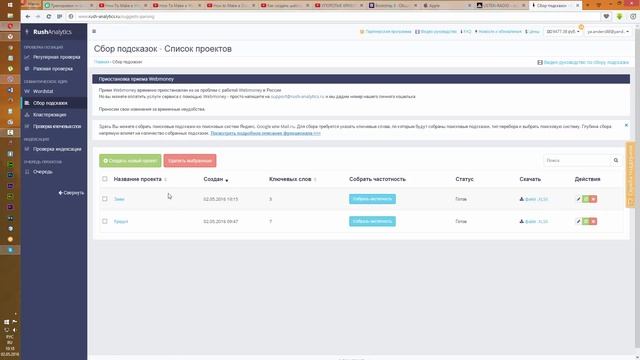Open Разовая проверка in sidebar
Screen dimensions: 640x360
54,69
